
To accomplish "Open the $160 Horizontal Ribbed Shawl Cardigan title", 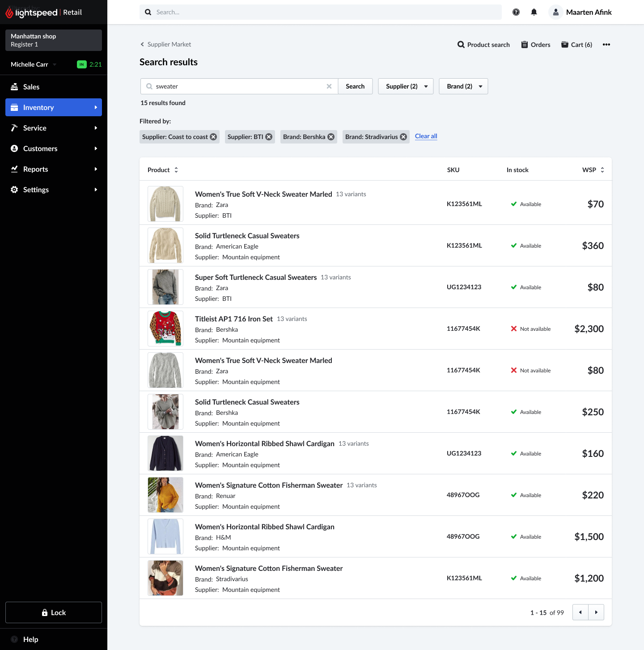I will 265,443.
